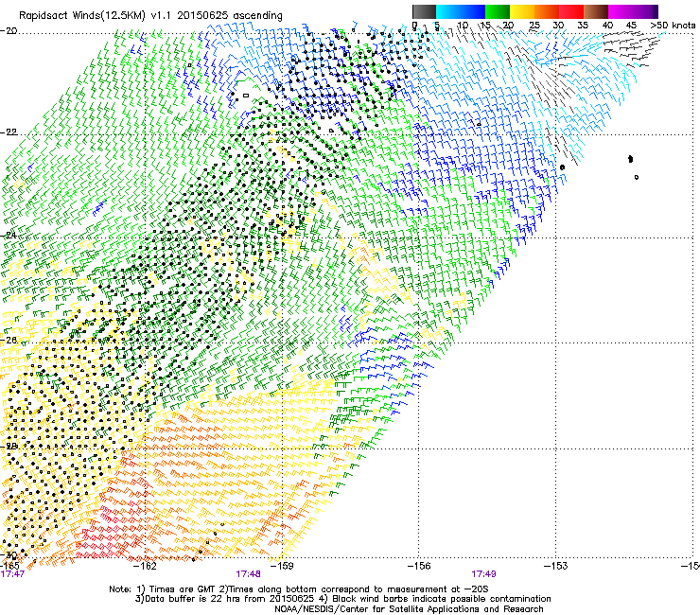Viewport: 700px width, 615px height.
Task: Click the '40' legend scale label
Action: click(607, 26)
